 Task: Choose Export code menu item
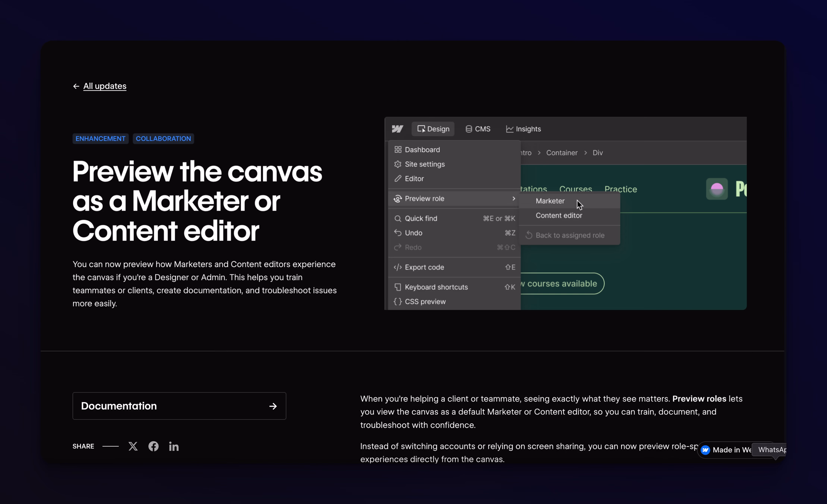(x=454, y=267)
